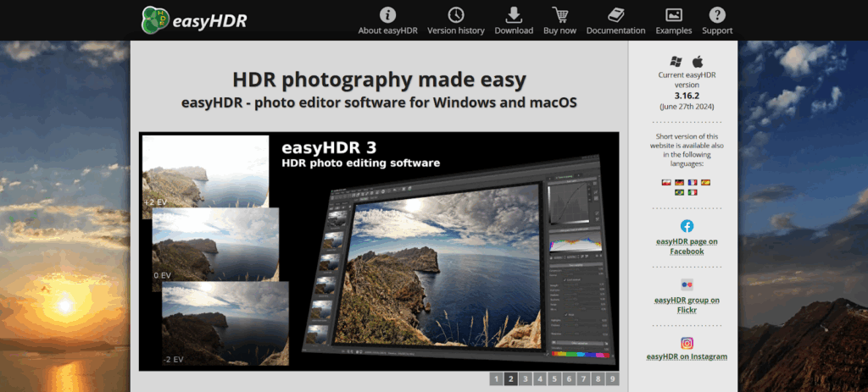Click the Examples picture icon
The height and width of the screenshot is (392, 868).
pos(674,14)
